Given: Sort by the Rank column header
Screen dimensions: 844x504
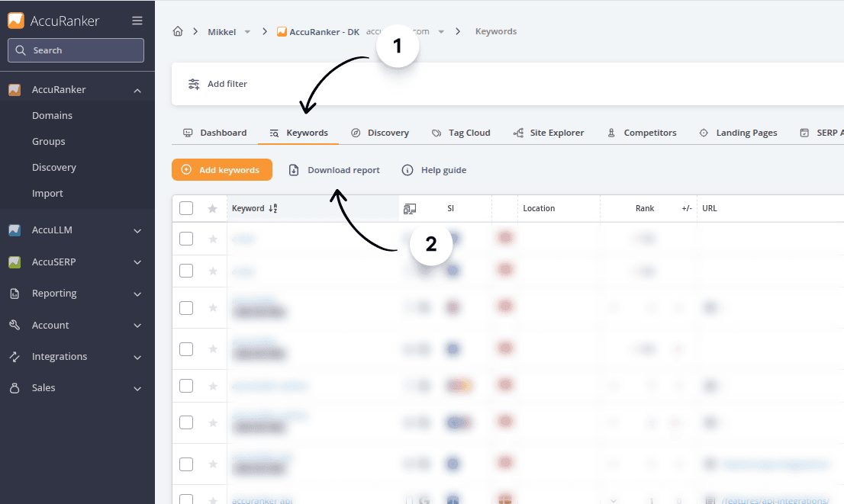Looking at the screenshot, I should coord(645,209).
